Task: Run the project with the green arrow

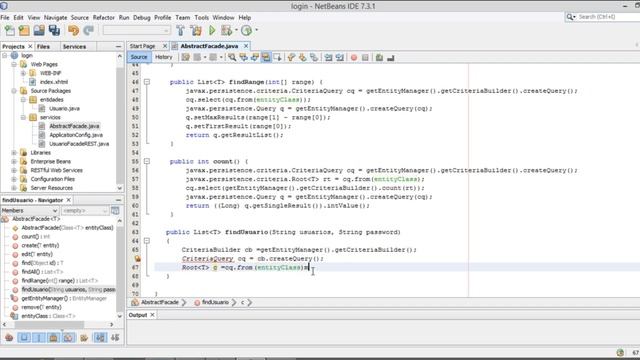Action: click(x=212, y=30)
